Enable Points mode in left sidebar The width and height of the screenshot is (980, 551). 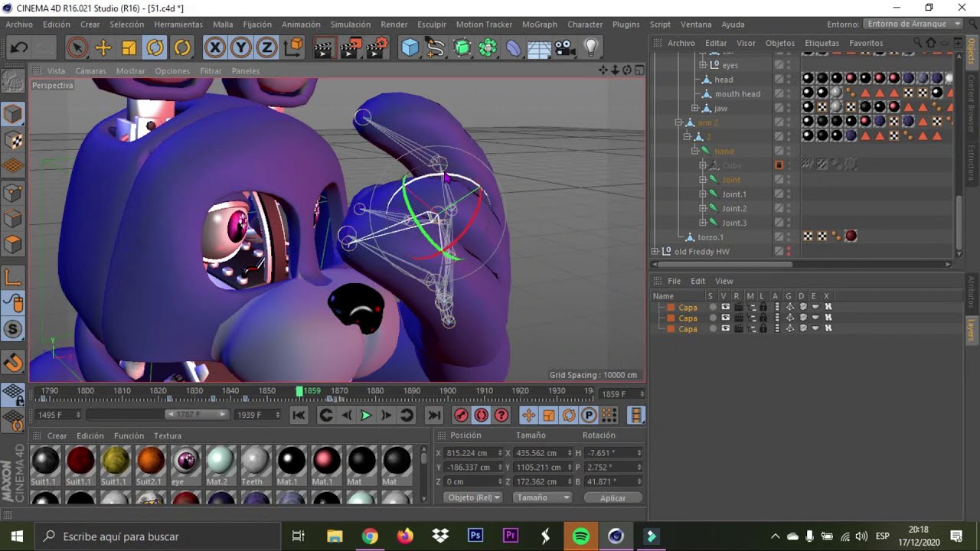tap(13, 193)
